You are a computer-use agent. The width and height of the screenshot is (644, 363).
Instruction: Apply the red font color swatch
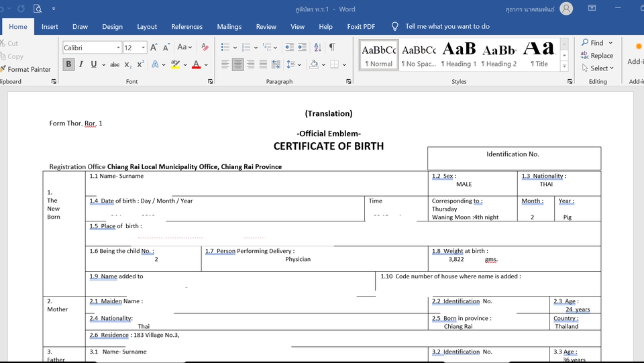[x=196, y=64]
